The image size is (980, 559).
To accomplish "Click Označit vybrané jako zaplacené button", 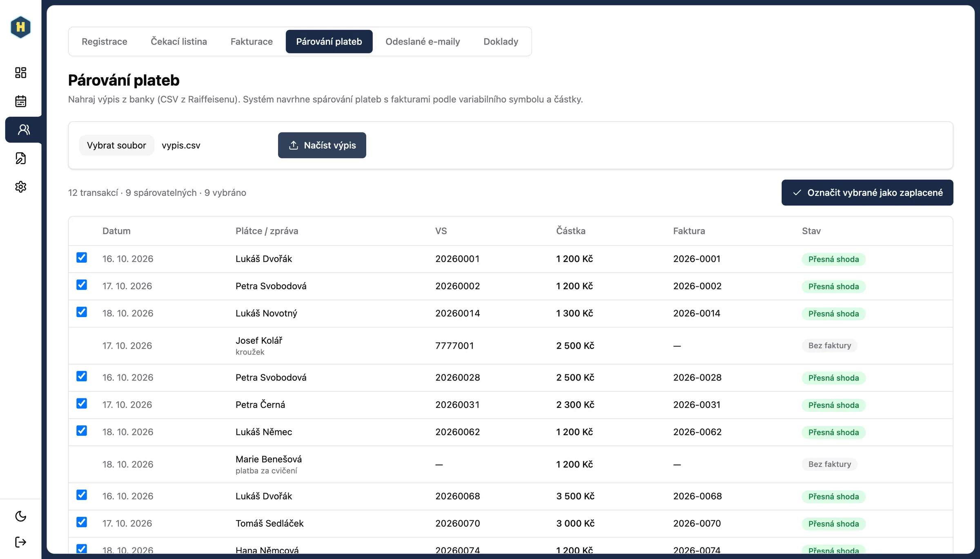I will 867,192.
